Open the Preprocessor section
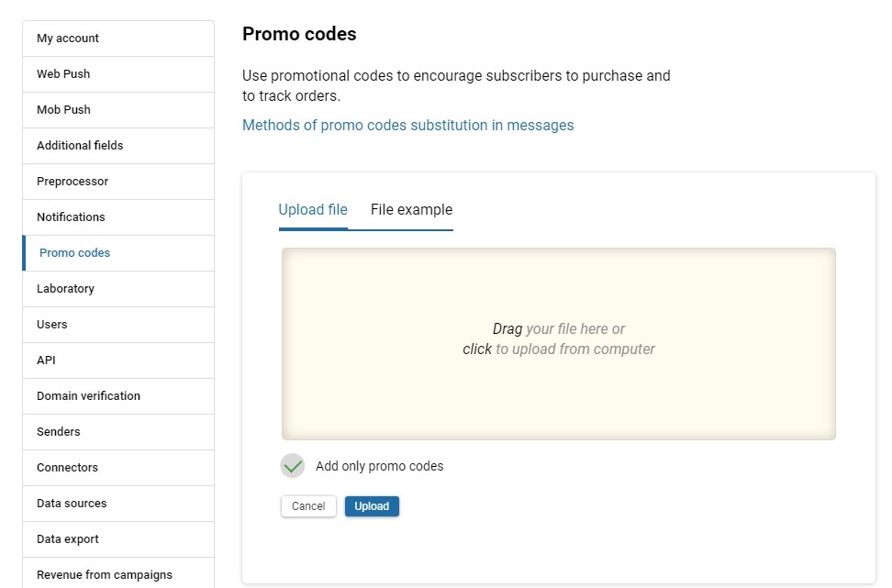The height and width of the screenshot is (588, 892). tap(72, 182)
